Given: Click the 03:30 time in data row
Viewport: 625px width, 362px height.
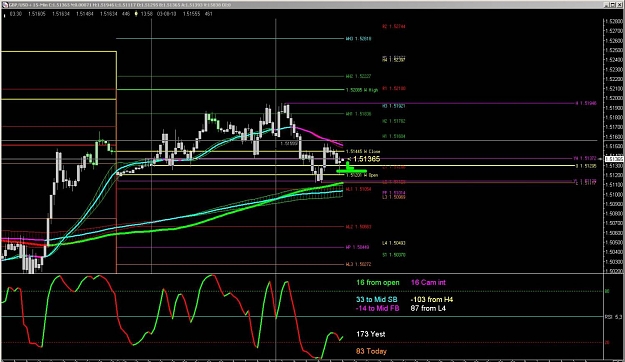Looking at the screenshot, I should point(16,14).
